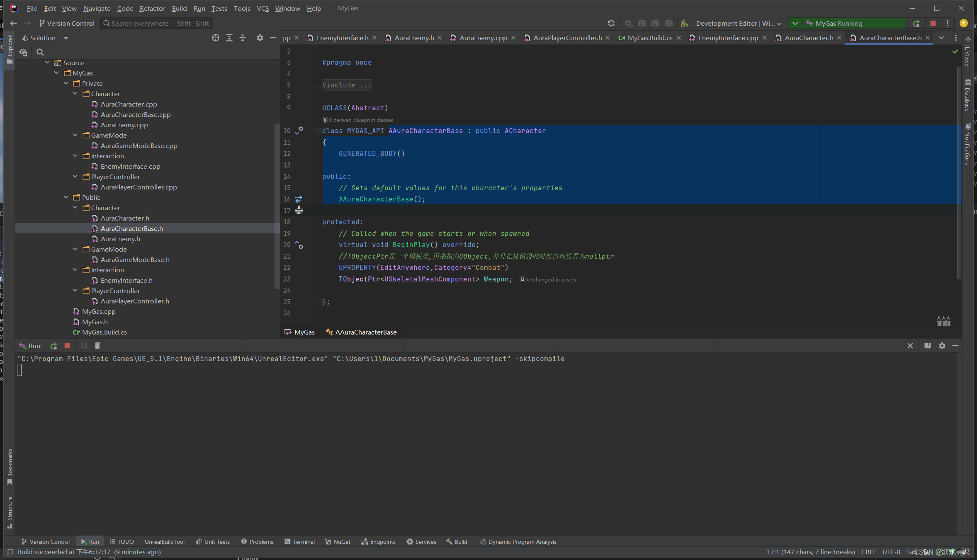Locate open file in Solution Explorer
The height and width of the screenshot is (560, 977).
(x=216, y=38)
